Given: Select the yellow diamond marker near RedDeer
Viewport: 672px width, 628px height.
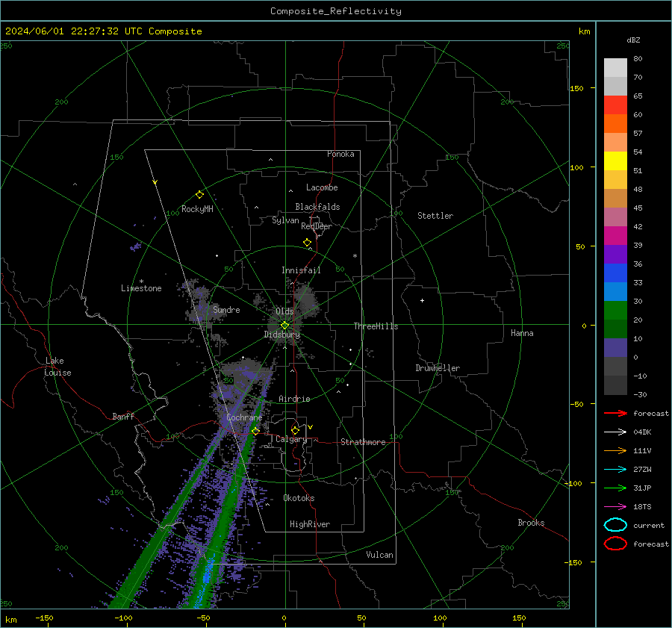Looking at the screenshot, I should pyautogui.click(x=307, y=243).
